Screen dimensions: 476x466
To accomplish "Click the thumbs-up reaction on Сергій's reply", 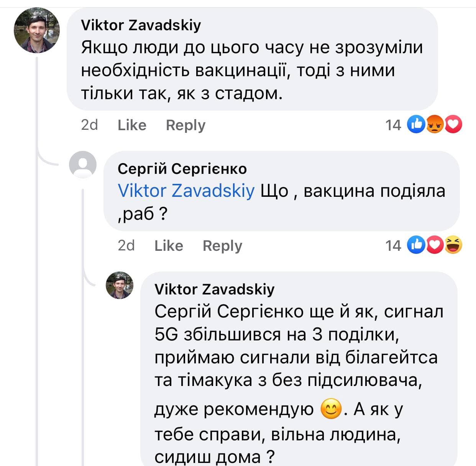I will pyautogui.click(x=416, y=245).
